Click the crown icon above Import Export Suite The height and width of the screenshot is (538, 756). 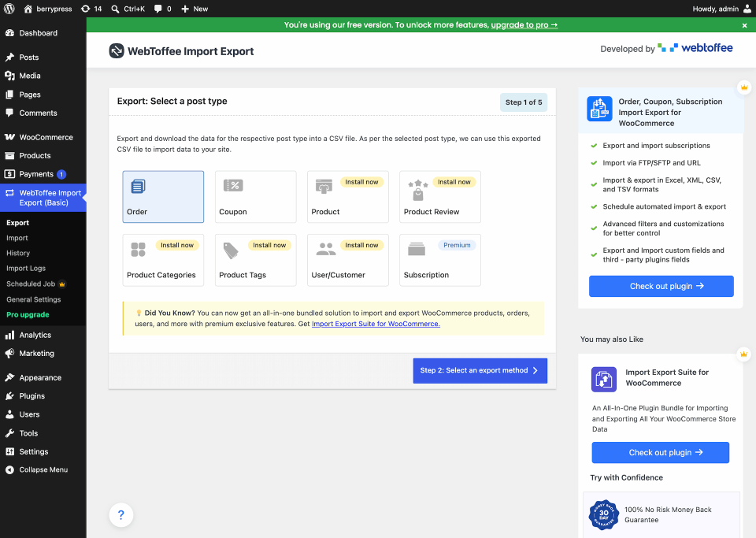tap(743, 354)
